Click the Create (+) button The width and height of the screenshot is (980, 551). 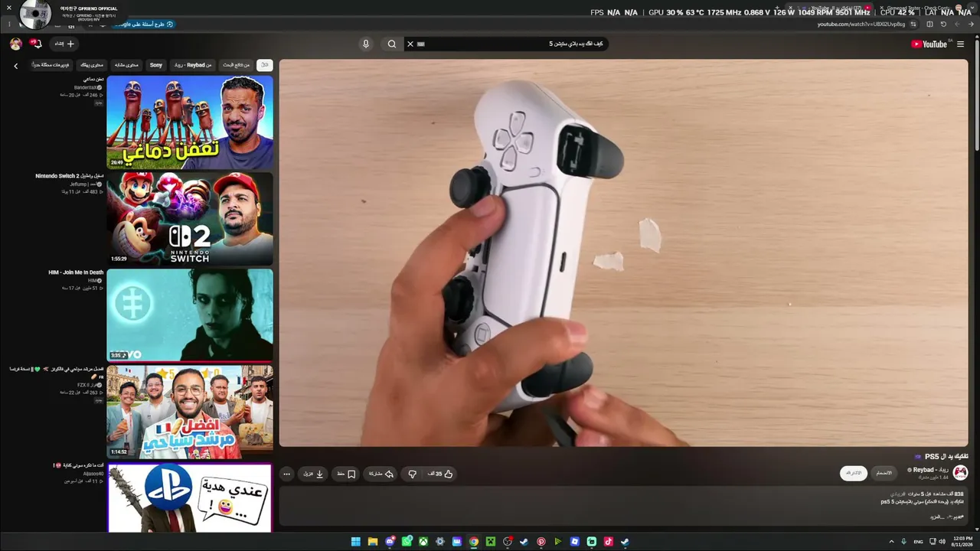[64, 44]
